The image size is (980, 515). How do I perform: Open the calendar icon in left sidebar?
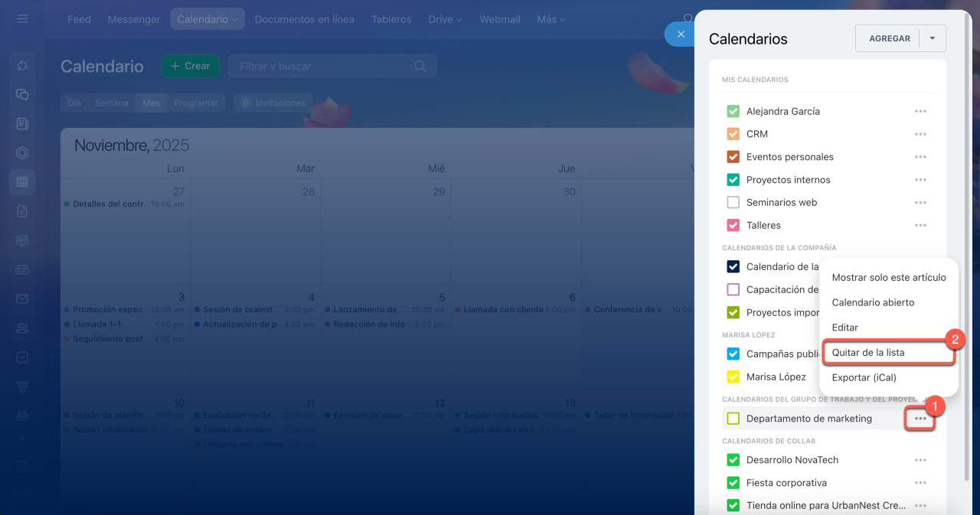tap(22, 182)
